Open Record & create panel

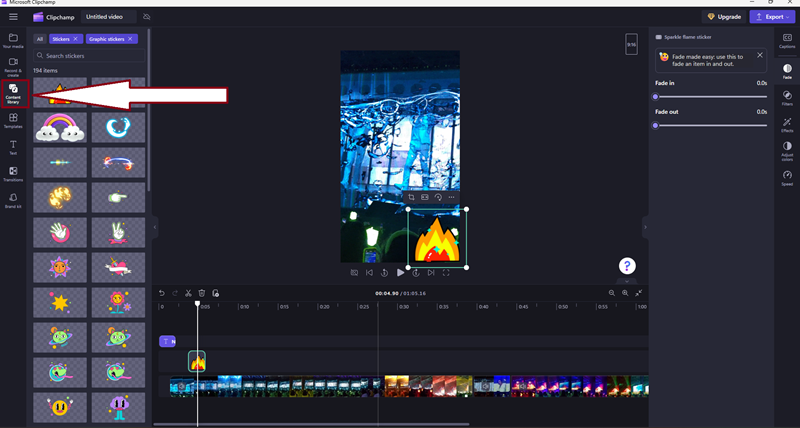(x=13, y=67)
